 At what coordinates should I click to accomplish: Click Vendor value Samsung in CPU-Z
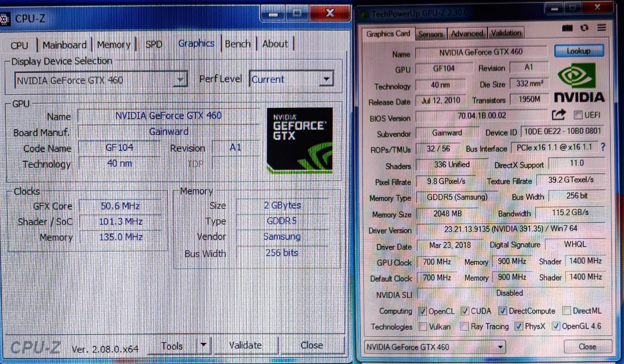[x=282, y=236]
